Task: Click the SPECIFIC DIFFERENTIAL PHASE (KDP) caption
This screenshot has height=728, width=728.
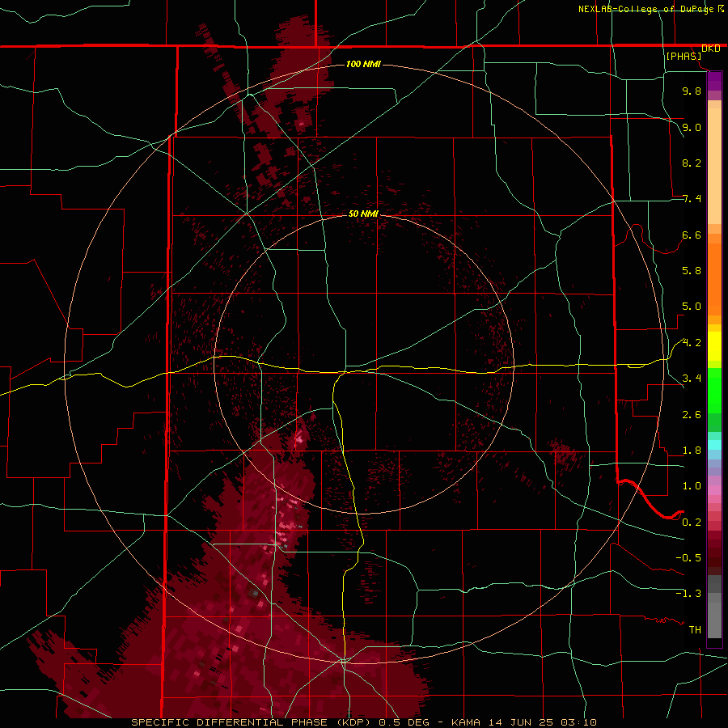Action: click(x=252, y=722)
